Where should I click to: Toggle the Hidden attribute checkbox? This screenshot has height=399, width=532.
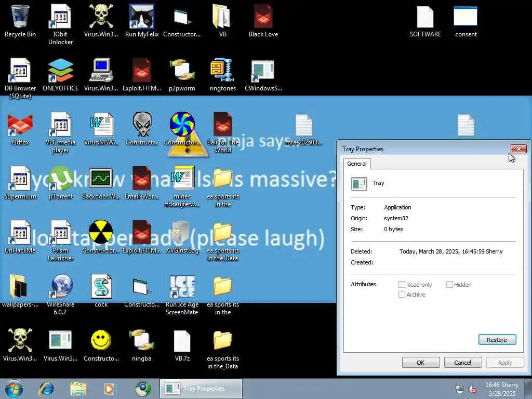[449, 284]
